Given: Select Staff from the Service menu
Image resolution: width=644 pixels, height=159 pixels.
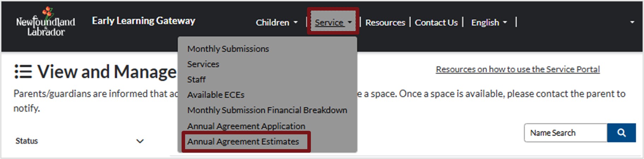Looking at the screenshot, I should (196, 80).
